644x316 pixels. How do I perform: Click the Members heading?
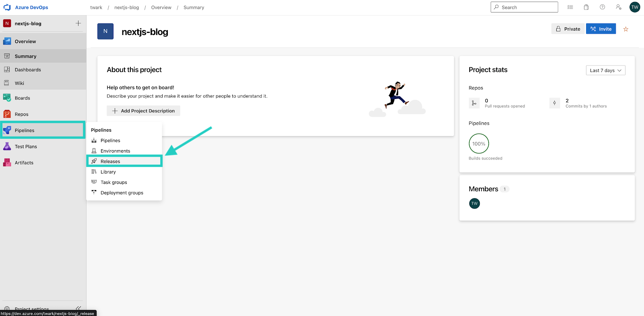pyautogui.click(x=483, y=189)
